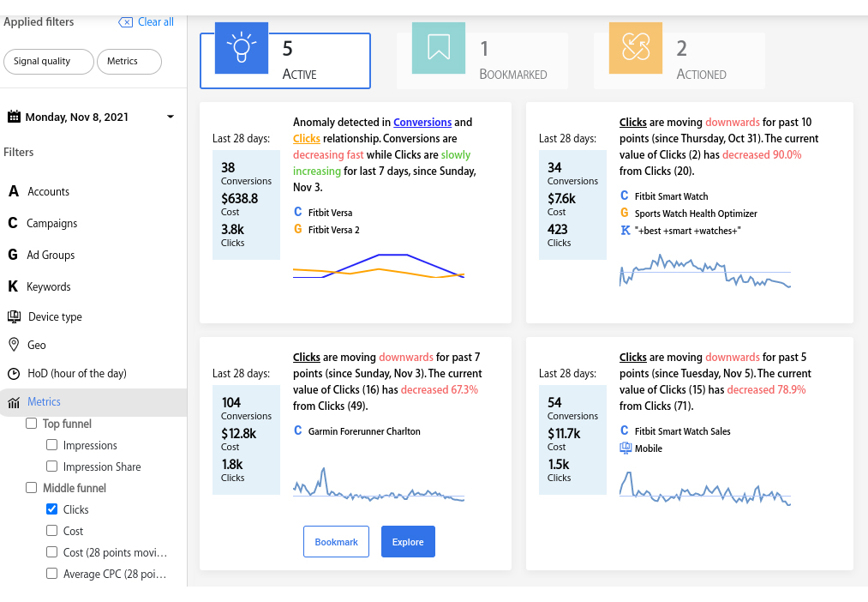This screenshot has width=868, height=602.
Task: Click the Device type monitor icon
Action: click(14, 316)
